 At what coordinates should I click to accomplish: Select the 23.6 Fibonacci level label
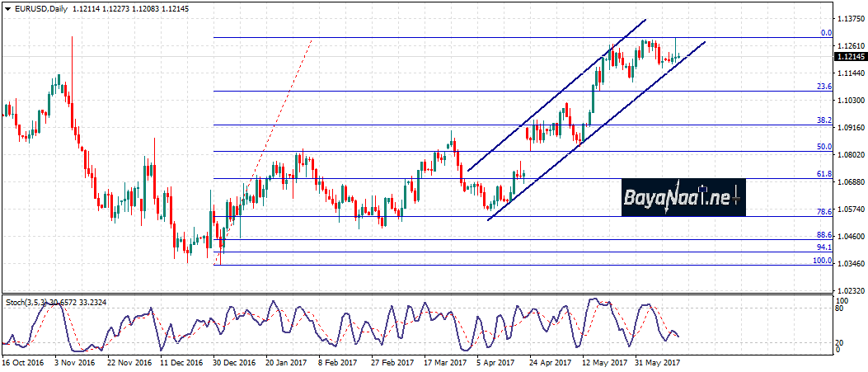tap(823, 87)
